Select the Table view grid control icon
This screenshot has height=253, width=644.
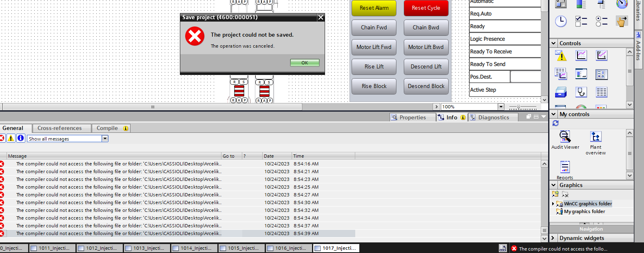(602, 92)
